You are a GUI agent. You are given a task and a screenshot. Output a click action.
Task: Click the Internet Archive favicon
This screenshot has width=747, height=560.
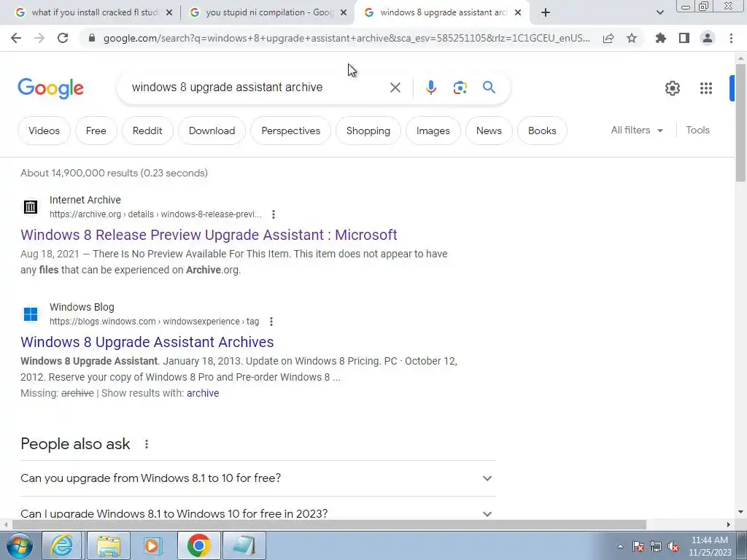pyautogui.click(x=31, y=206)
